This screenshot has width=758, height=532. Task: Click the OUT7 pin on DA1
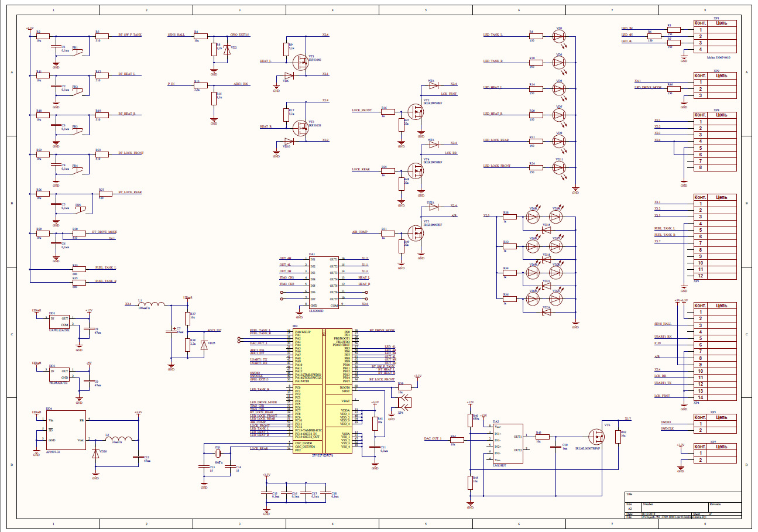click(334, 298)
